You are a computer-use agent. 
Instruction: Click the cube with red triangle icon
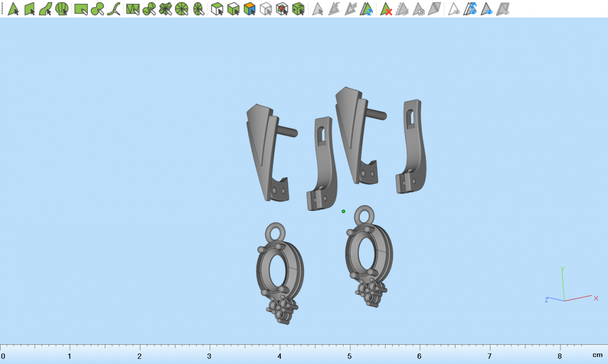click(282, 9)
